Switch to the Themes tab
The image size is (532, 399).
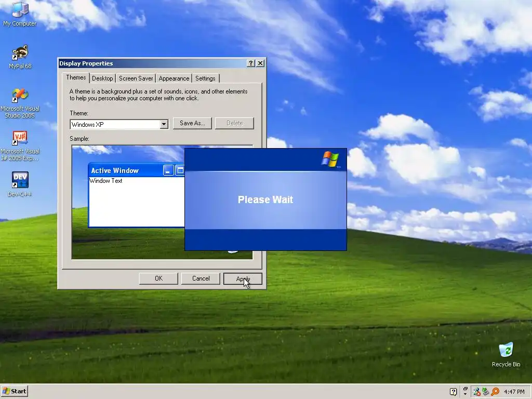click(x=76, y=78)
